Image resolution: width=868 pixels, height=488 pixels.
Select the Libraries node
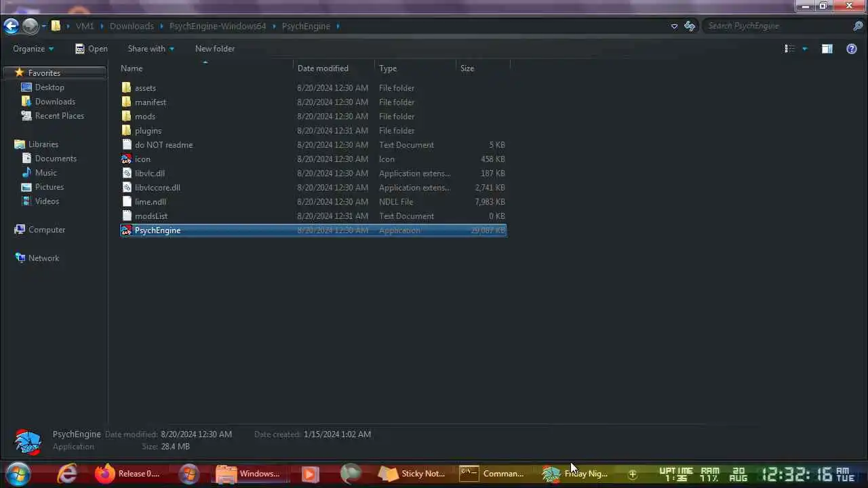point(43,144)
